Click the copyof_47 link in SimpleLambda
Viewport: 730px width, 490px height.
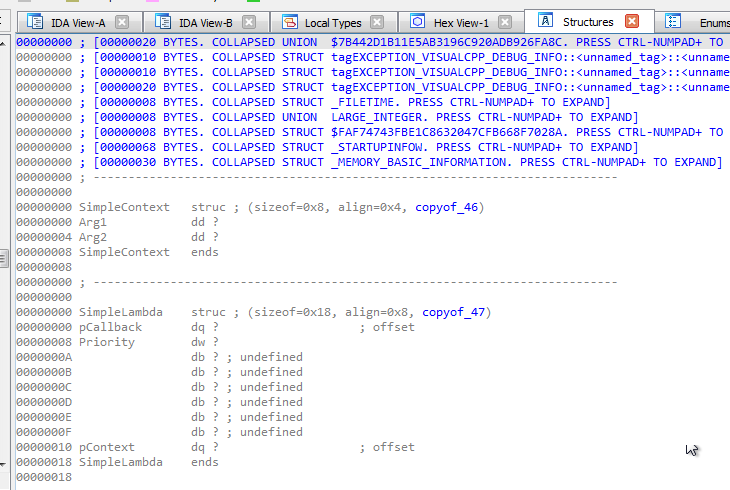click(454, 312)
